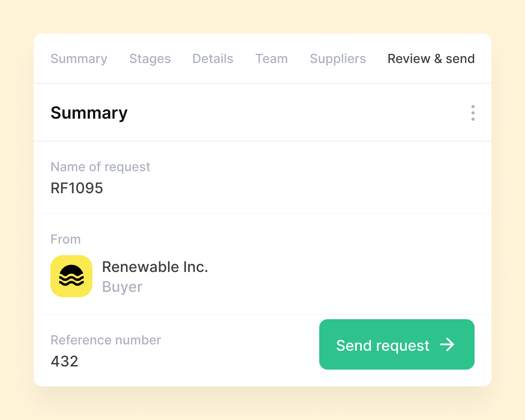Click the Reference number label
The width and height of the screenshot is (525, 420).
pos(106,340)
